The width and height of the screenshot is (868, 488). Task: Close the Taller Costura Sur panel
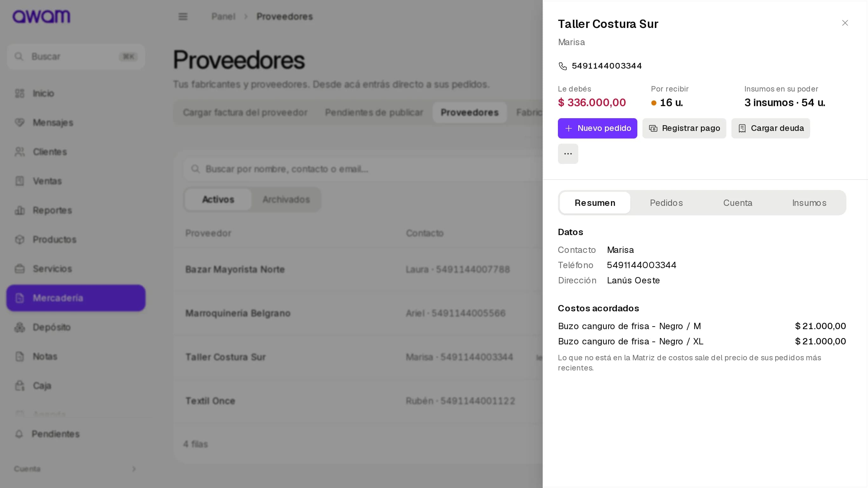point(845,23)
